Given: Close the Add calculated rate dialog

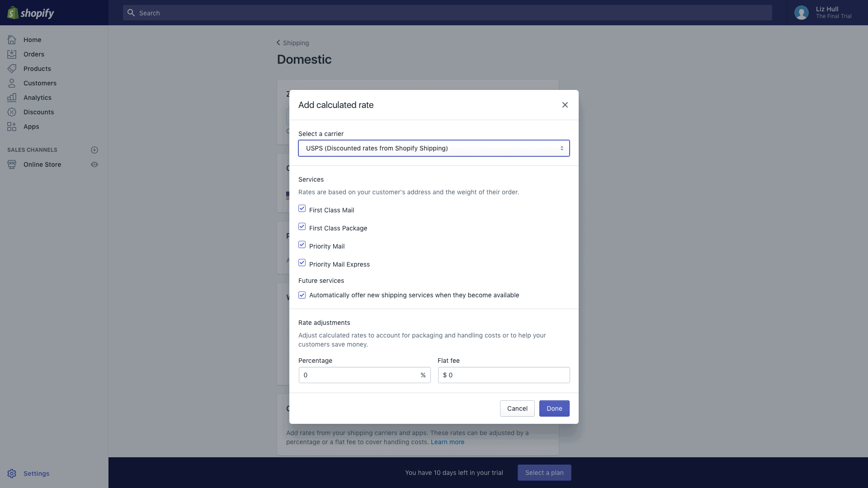Looking at the screenshot, I should click(x=565, y=105).
